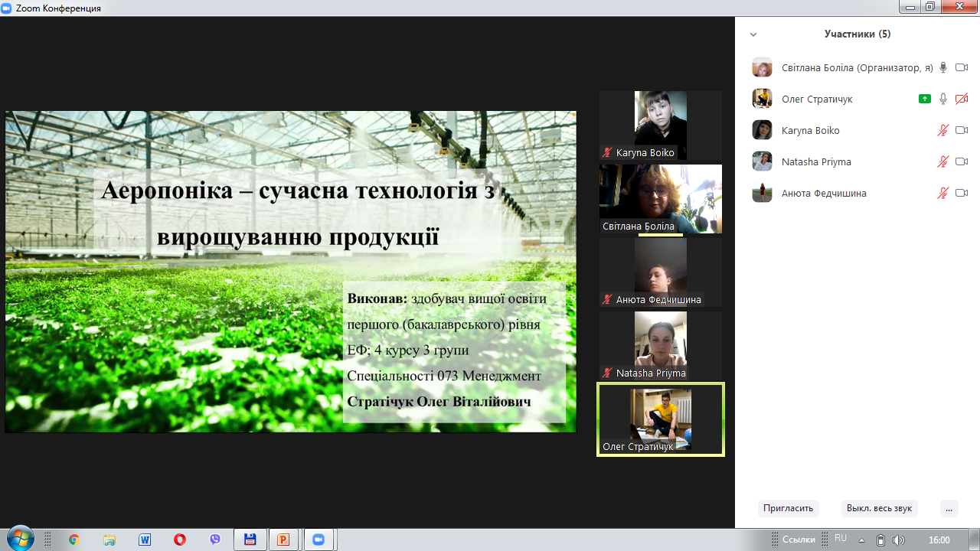Screen dimensions: 980x551
Task: Click muted mic icon on Анюта Федчишина thumbnail
Action: (608, 299)
